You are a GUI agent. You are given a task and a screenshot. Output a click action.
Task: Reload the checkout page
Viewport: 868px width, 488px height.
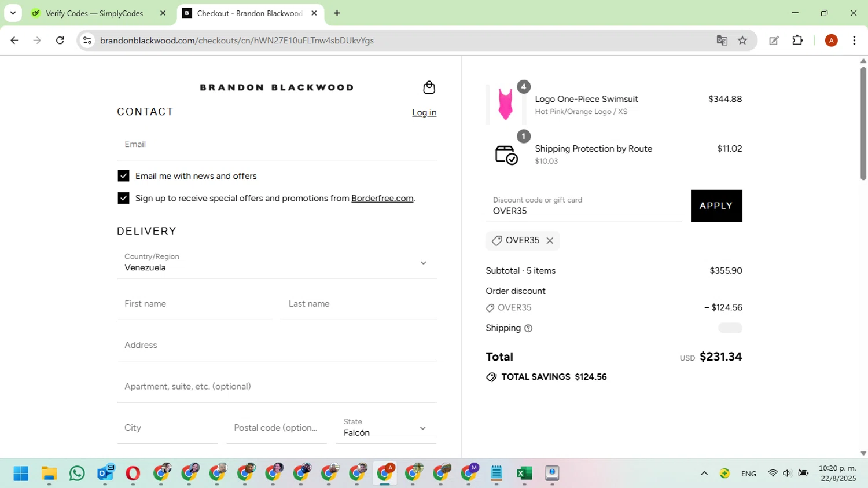(x=60, y=41)
